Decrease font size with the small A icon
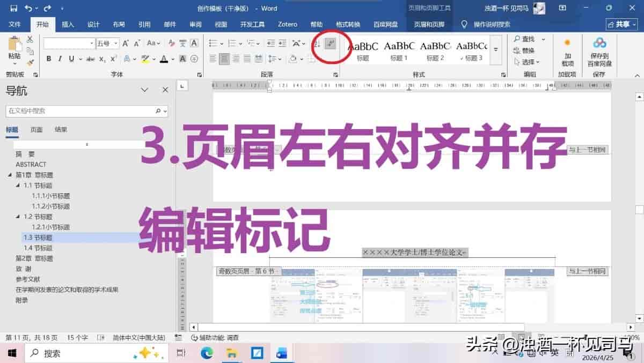This screenshot has height=363, width=644. (x=137, y=43)
